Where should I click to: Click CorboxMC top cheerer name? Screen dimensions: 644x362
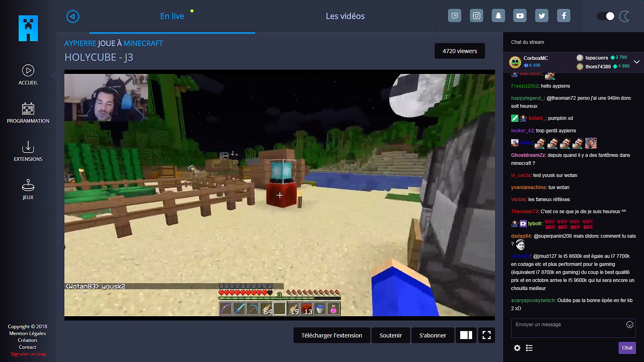536,58
